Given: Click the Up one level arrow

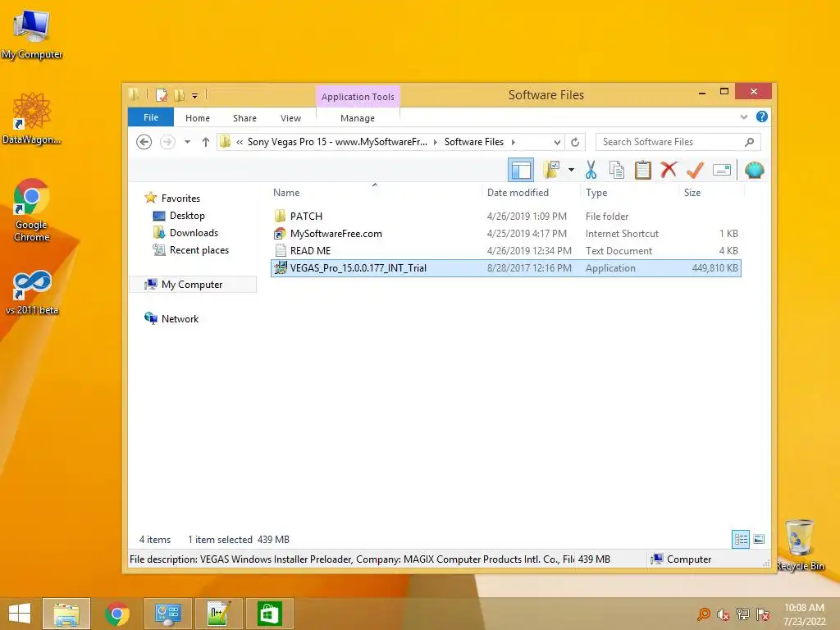Looking at the screenshot, I should point(206,142).
